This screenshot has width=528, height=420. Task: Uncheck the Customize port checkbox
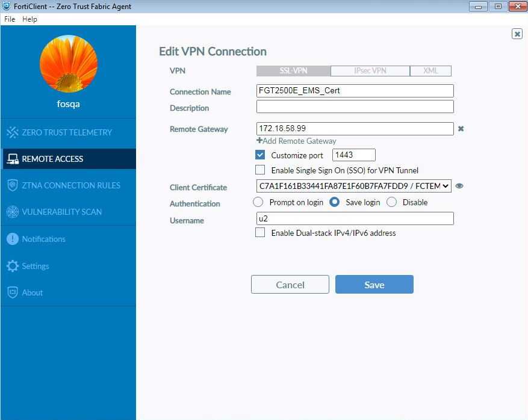click(260, 155)
